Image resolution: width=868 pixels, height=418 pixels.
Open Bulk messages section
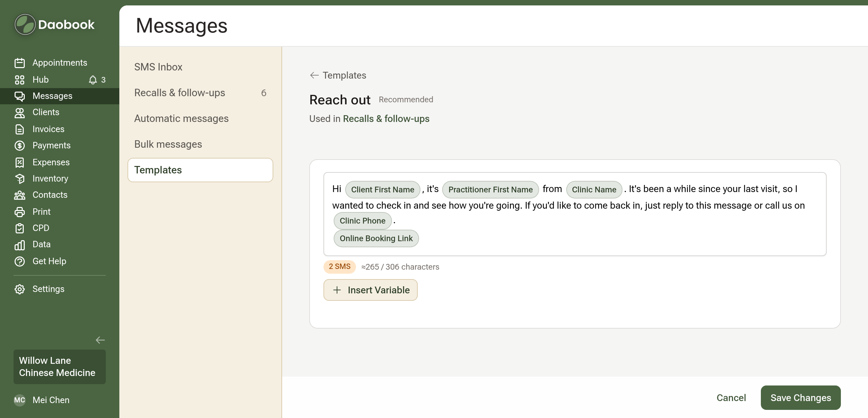click(200, 144)
